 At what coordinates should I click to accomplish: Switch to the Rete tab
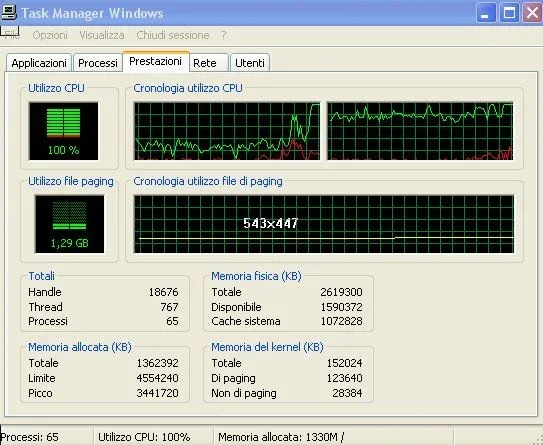tap(209, 63)
